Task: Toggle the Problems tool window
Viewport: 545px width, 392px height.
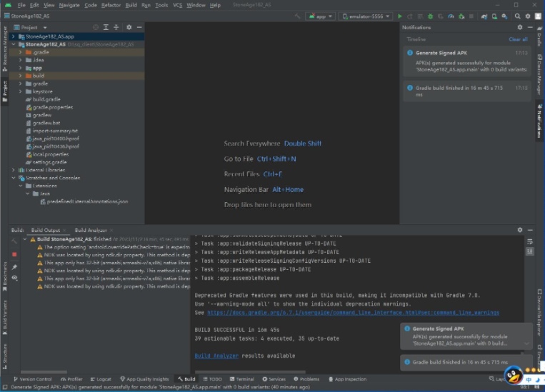Action: [306, 379]
